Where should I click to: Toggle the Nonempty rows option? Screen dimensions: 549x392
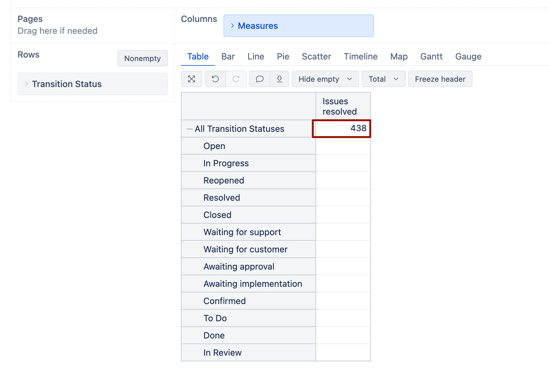pos(142,58)
